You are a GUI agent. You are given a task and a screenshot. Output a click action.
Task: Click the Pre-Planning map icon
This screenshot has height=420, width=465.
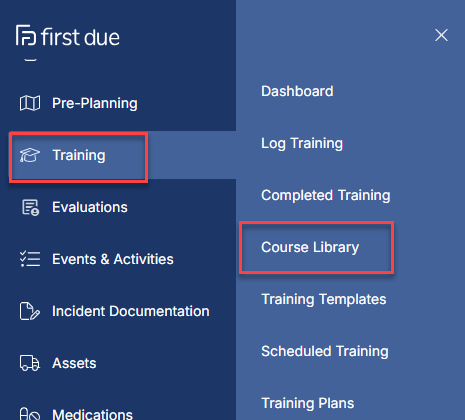click(x=30, y=103)
